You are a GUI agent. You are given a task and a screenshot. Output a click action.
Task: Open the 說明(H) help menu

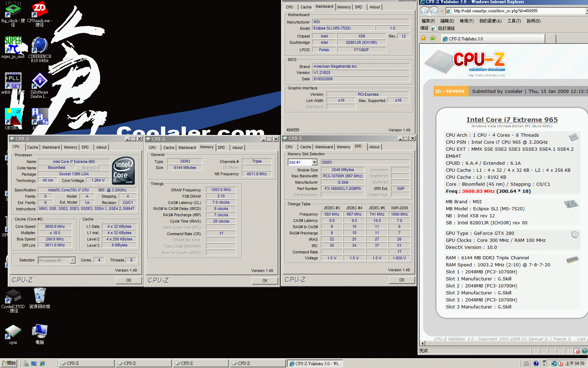[x=533, y=21]
